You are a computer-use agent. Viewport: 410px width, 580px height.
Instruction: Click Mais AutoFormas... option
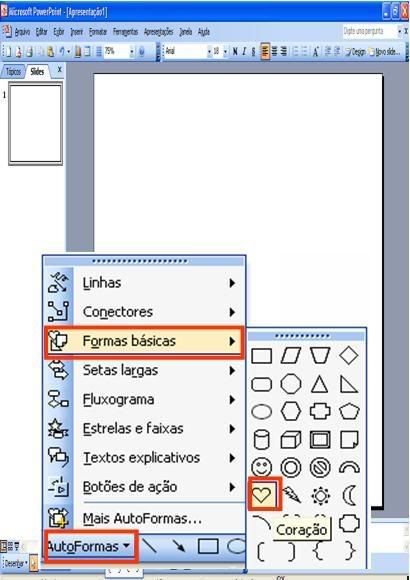click(x=144, y=519)
